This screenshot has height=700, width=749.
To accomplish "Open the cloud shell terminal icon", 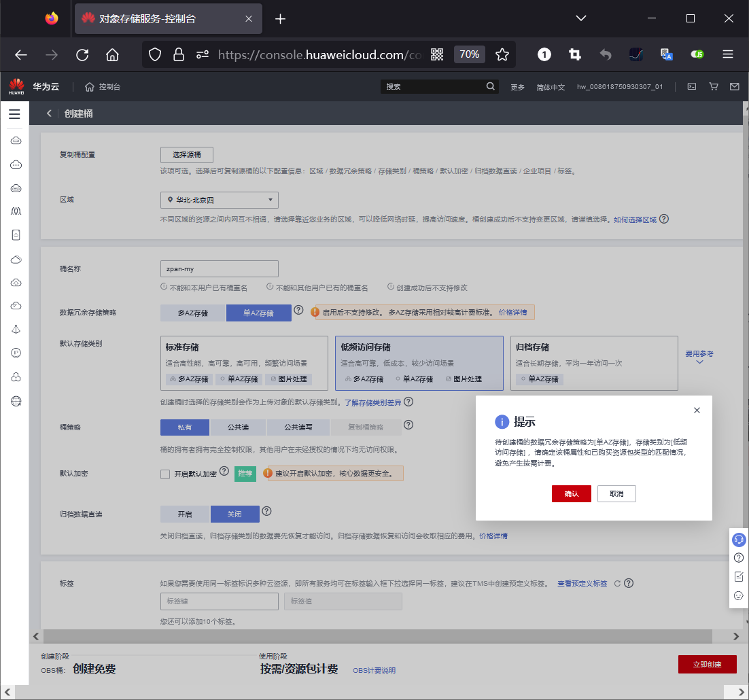I will (692, 86).
